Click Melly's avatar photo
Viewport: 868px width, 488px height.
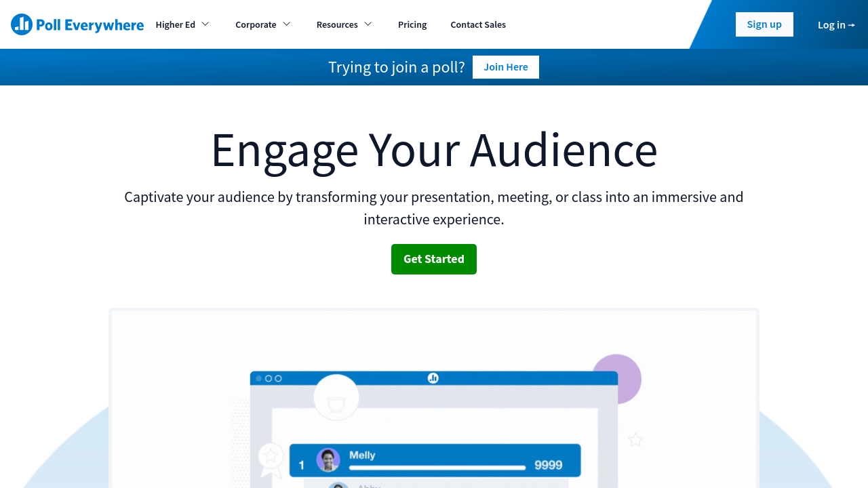(x=328, y=460)
